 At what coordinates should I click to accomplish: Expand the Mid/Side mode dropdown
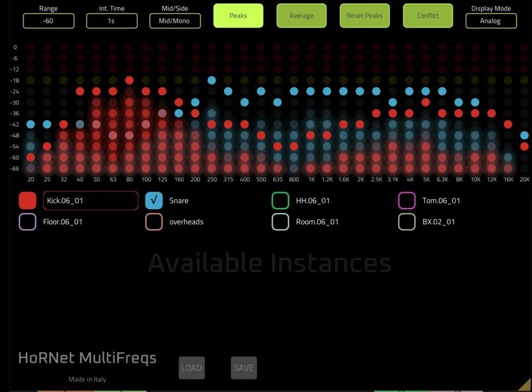[x=175, y=21]
